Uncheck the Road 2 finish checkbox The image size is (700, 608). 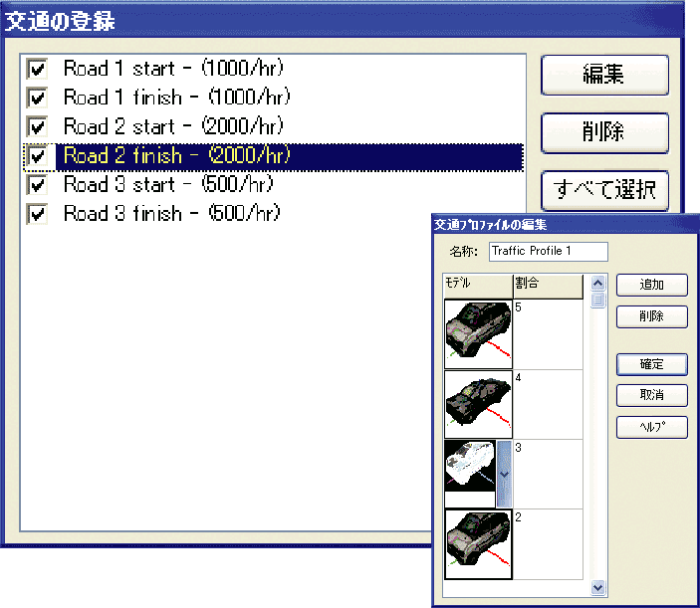(37, 156)
